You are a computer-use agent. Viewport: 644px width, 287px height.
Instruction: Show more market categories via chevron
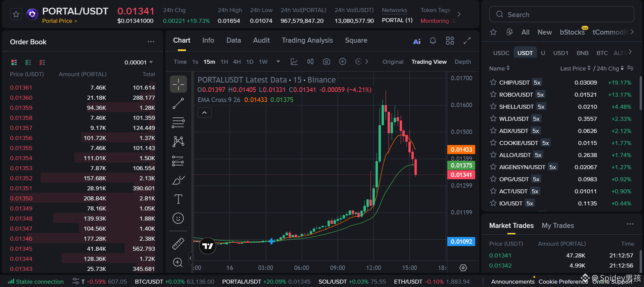tap(632, 32)
